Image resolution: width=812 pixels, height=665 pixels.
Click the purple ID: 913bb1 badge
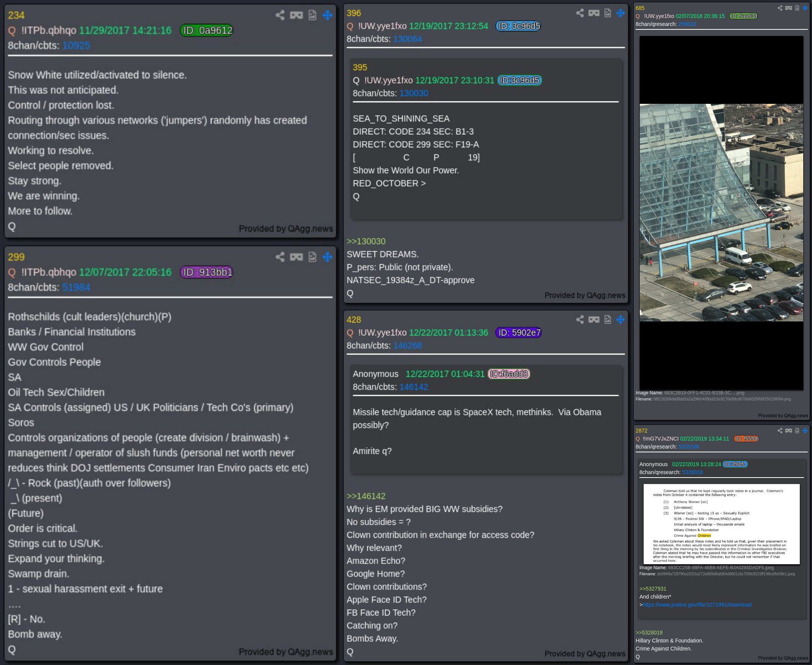pos(207,272)
